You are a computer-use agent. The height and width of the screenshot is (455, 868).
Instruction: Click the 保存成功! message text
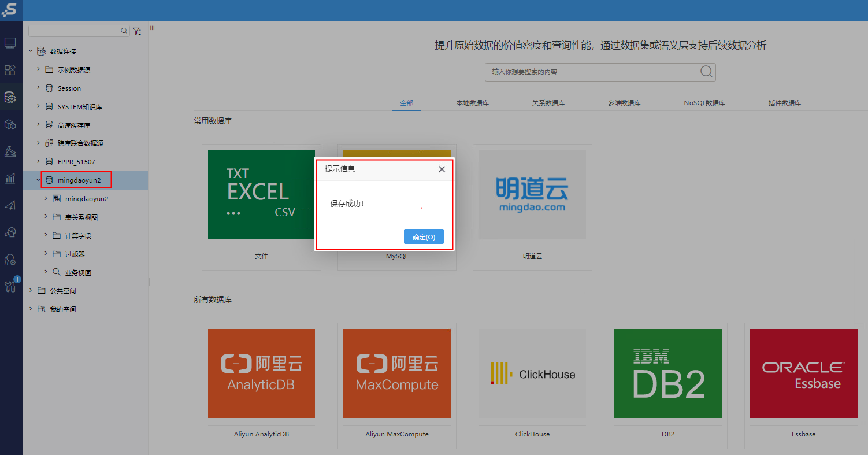click(347, 204)
